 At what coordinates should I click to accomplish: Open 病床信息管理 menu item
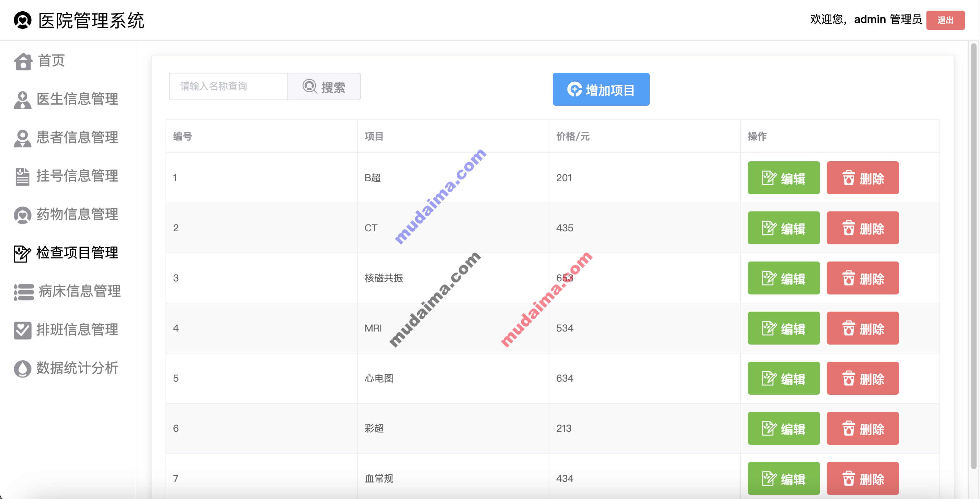[x=80, y=292]
